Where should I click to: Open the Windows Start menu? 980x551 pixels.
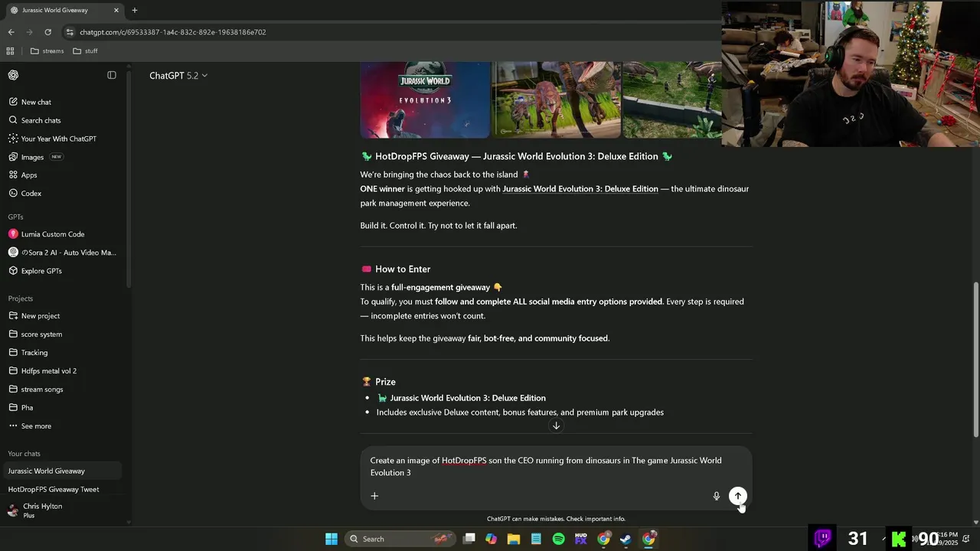click(332, 539)
